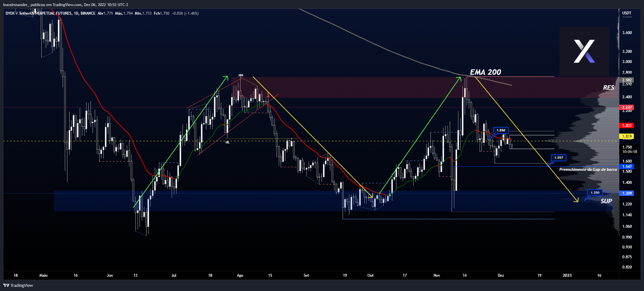Image resolution: width=644 pixels, height=291 pixels.
Task: Click the Maio date label on time axis
Action: pos(44,275)
